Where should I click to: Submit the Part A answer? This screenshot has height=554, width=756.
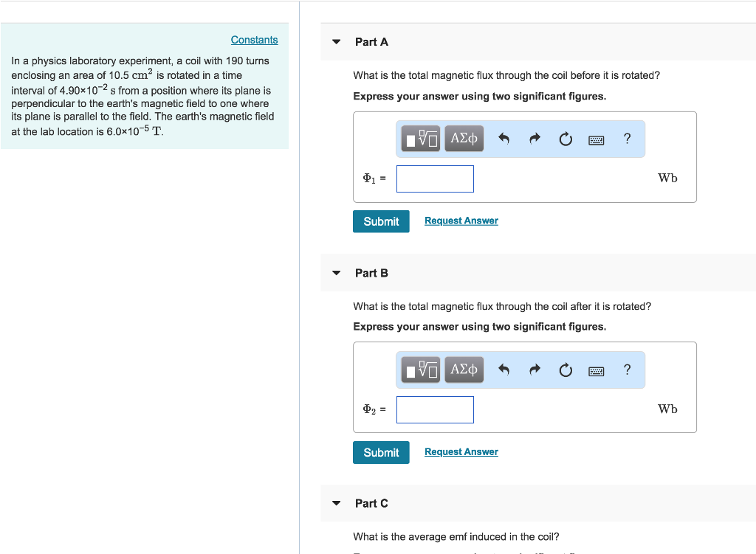(x=381, y=221)
